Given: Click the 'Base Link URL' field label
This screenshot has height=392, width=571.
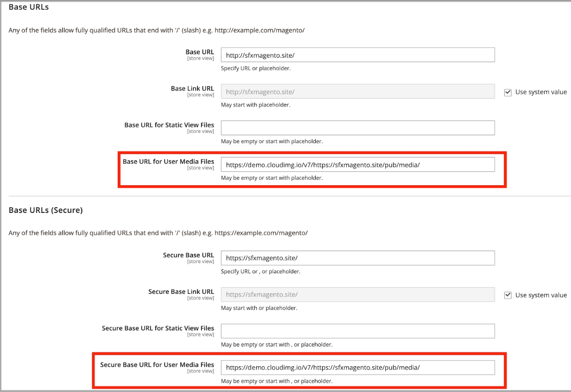Looking at the screenshot, I should 192,88.
